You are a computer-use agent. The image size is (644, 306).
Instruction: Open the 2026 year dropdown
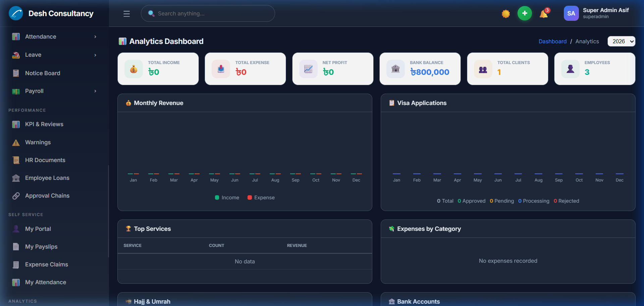[622, 41]
